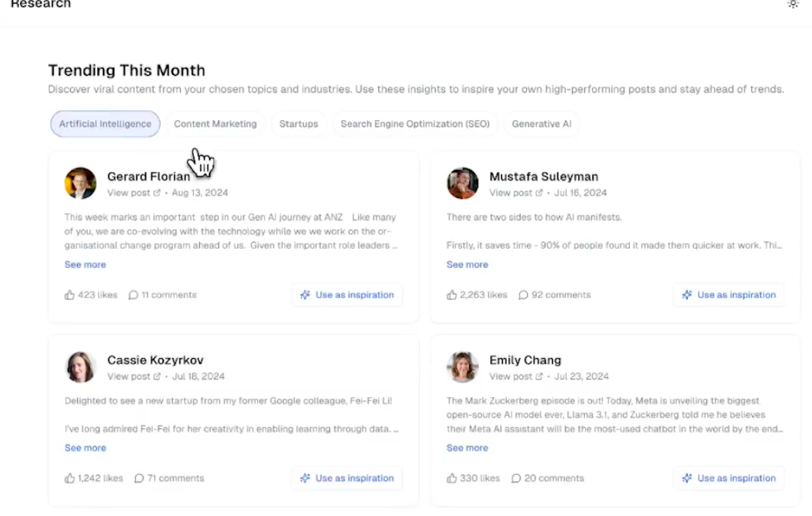Expand Gerard Florian's post with See more

(85, 264)
